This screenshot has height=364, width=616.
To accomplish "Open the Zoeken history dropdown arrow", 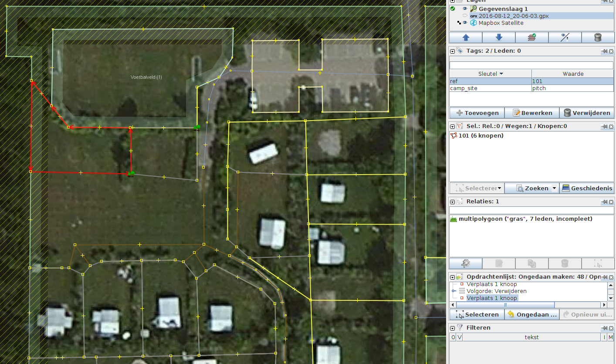I will click(x=554, y=189).
